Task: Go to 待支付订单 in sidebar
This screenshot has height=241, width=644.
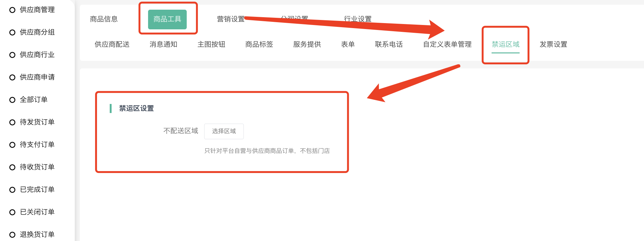Action: coord(37,145)
